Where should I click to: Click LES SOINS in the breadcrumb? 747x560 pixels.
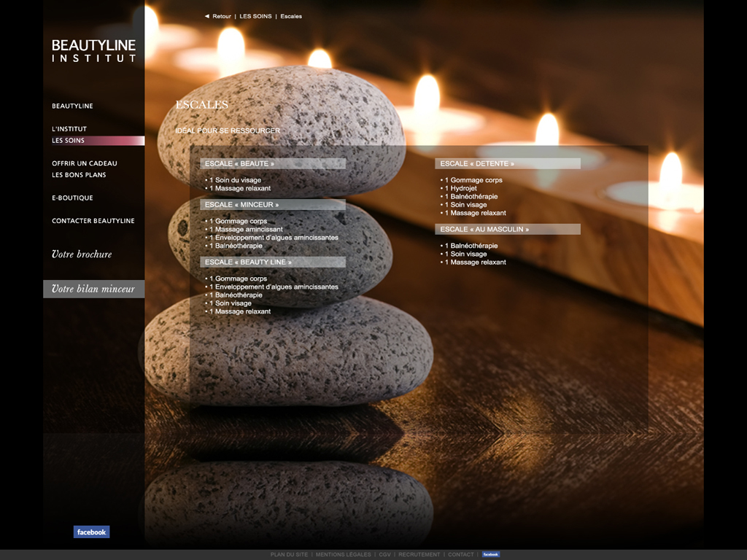(255, 16)
